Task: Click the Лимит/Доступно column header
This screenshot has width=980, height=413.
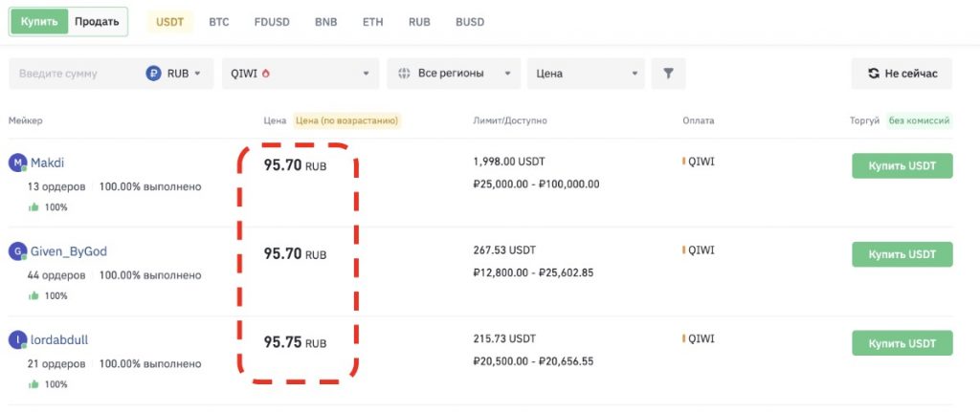Action: pyautogui.click(x=510, y=120)
